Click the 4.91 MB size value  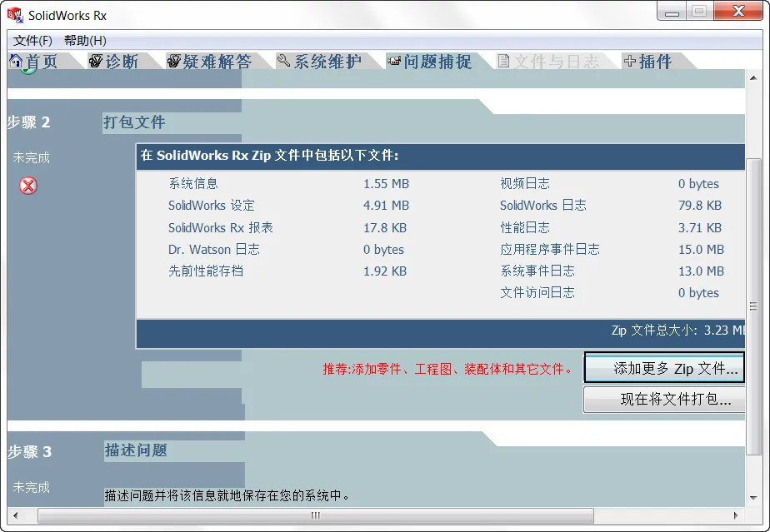coord(386,206)
